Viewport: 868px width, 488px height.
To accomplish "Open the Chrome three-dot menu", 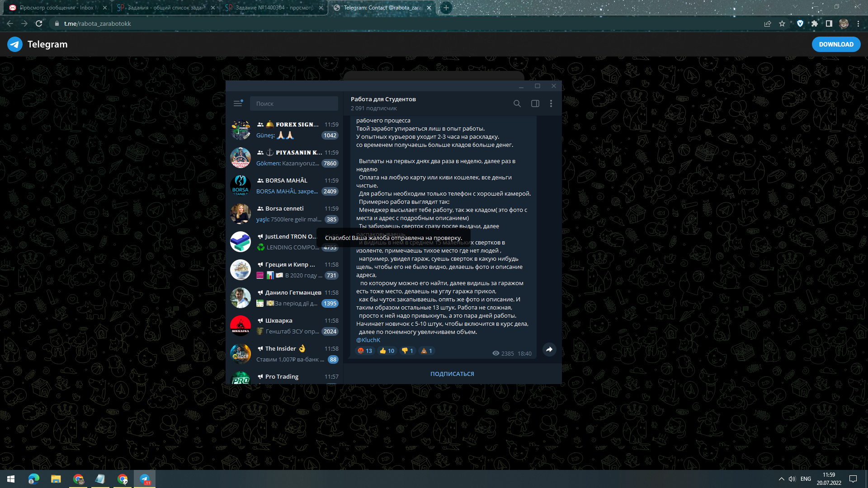I will click(858, 23).
